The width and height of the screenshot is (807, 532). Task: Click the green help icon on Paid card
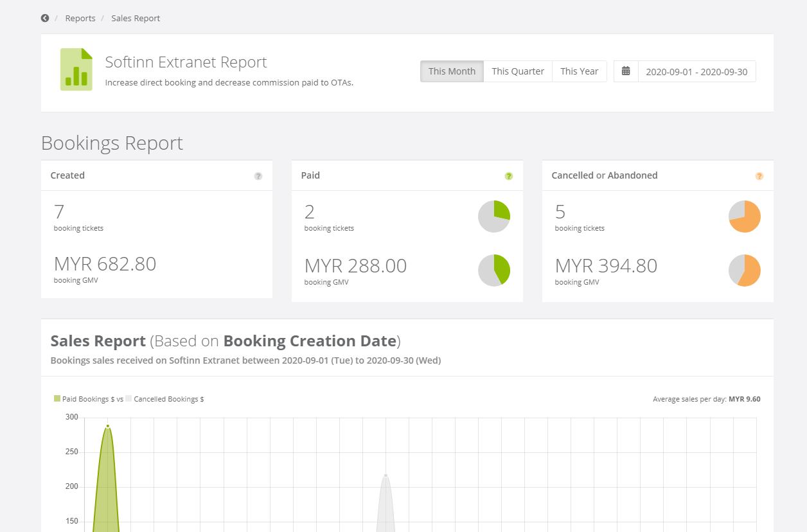[509, 176]
